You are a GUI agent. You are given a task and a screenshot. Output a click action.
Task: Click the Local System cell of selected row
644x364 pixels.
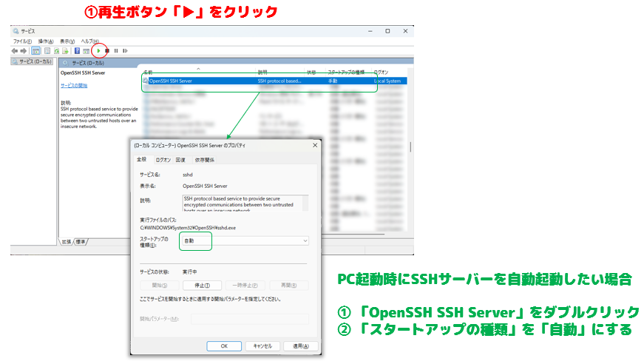coord(387,81)
